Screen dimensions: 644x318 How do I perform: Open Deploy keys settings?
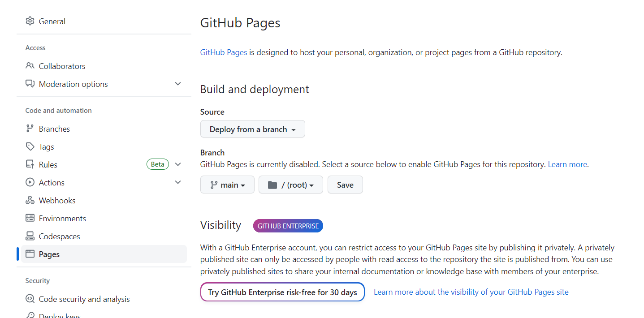point(60,315)
